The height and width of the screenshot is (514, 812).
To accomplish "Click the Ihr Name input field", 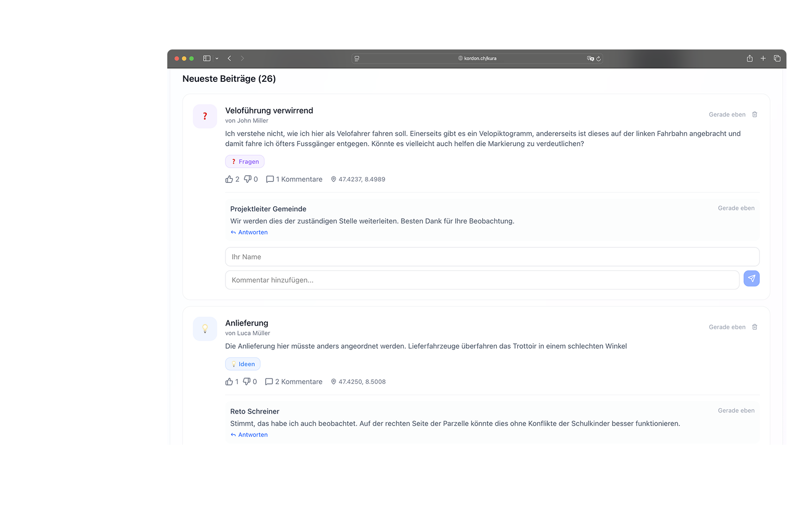I will (492, 256).
